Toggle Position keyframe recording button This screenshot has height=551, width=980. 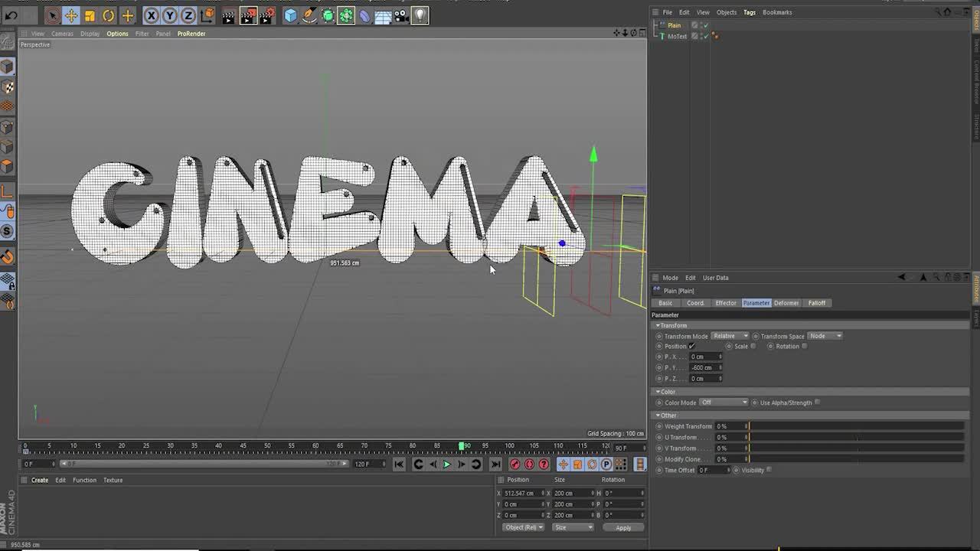click(563, 464)
